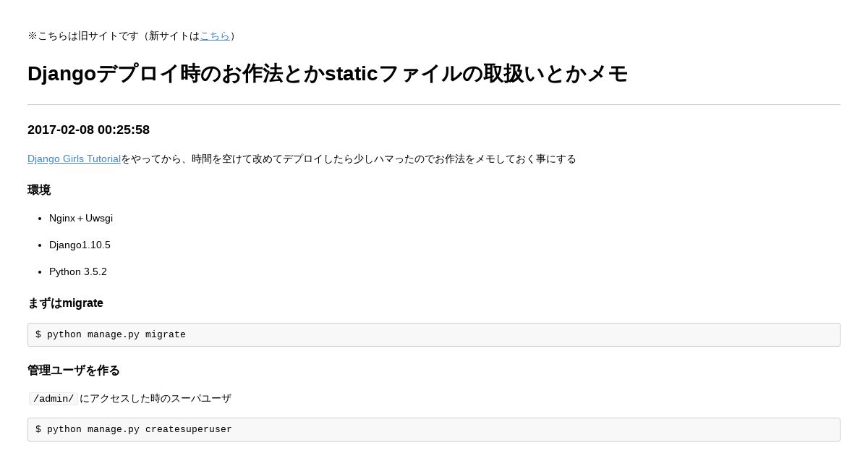Click the superuser description text にアクセスした時のスーパユーザ
This screenshot has height=456, width=868.
(x=156, y=399)
